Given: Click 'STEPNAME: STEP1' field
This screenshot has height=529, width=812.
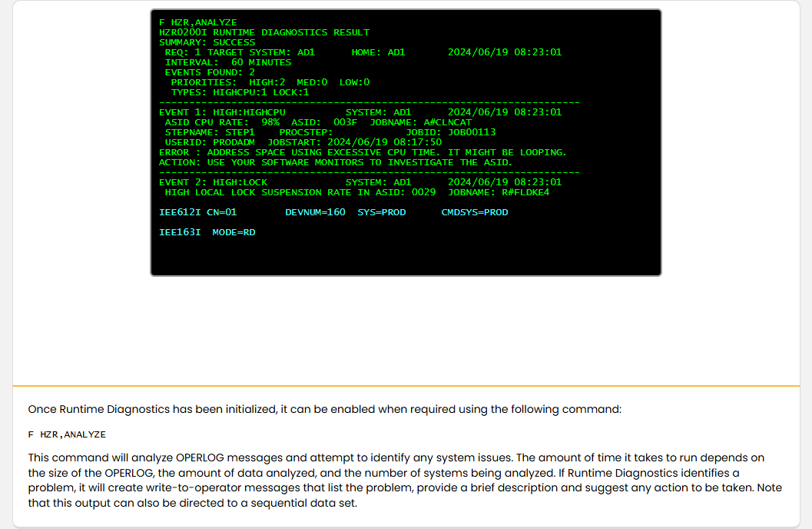Looking at the screenshot, I should click(210, 132).
